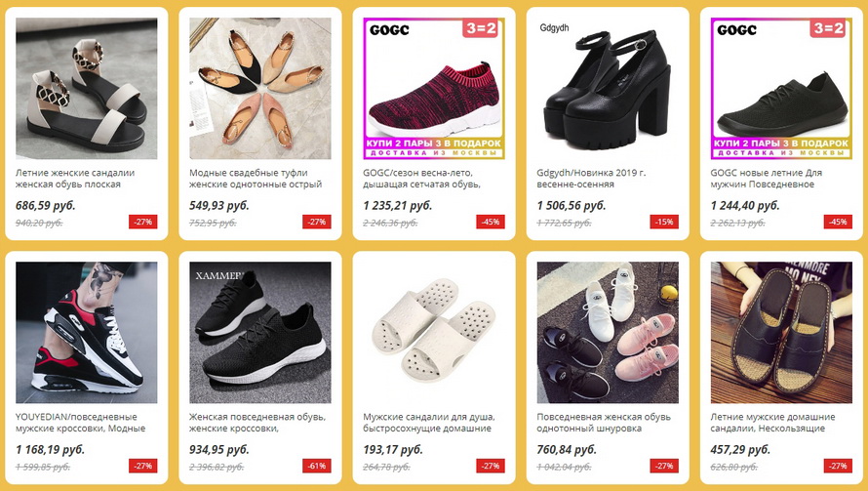Click the -61% discount badge
The width and height of the screenshot is (868, 491).
(317, 466)
